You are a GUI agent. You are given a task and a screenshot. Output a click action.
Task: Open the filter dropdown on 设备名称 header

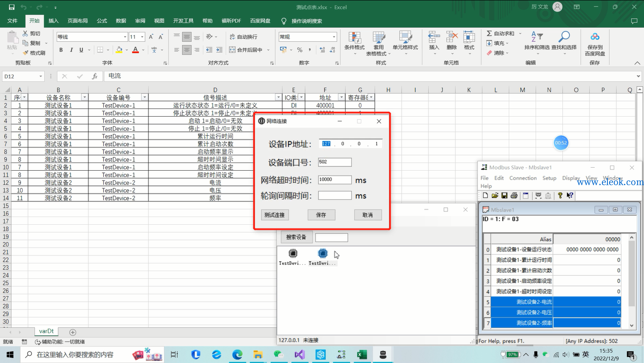click(85, 97)
